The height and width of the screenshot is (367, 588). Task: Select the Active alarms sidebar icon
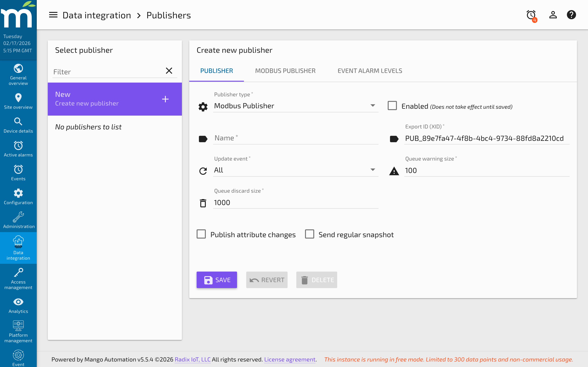point(18,146)
